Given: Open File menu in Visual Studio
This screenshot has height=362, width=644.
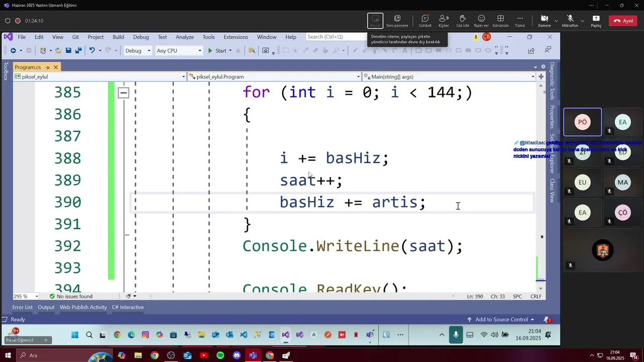Looking at the screenshot, I should click(22, 37).
